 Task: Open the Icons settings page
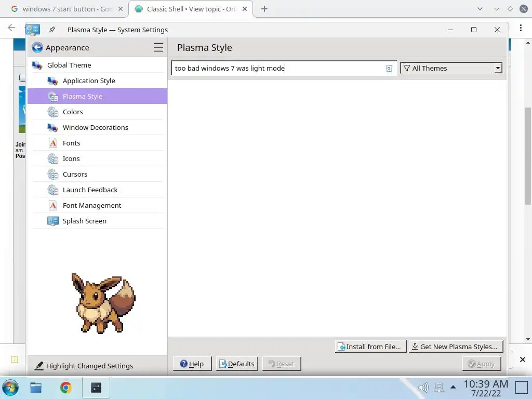click(98, 159)
